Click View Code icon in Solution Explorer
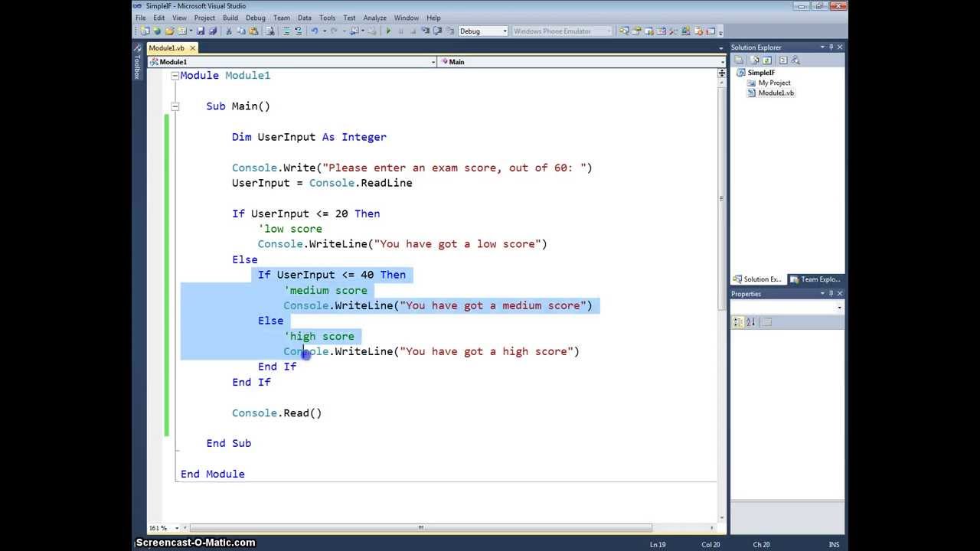This screenshot has height=551, width=980. [783, 60]
